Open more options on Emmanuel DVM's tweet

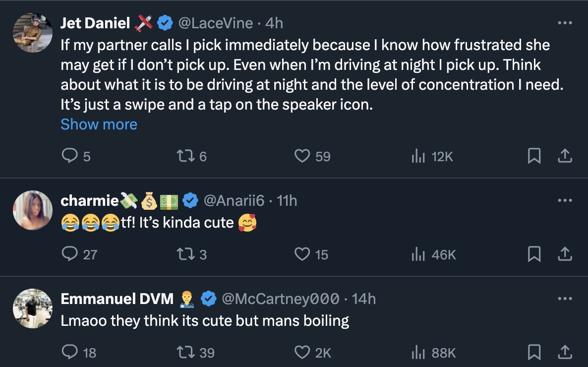tap(565, 299)
